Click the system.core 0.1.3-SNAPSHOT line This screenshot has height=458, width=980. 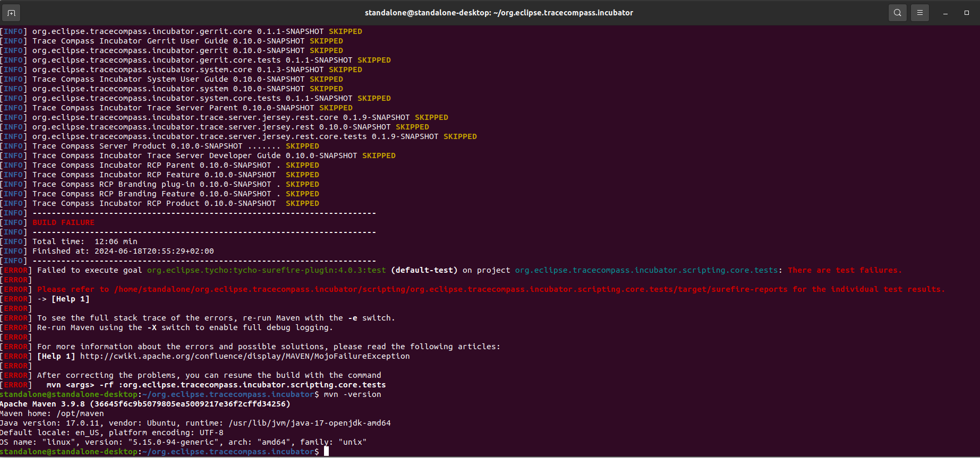click(x=181, y=70)
